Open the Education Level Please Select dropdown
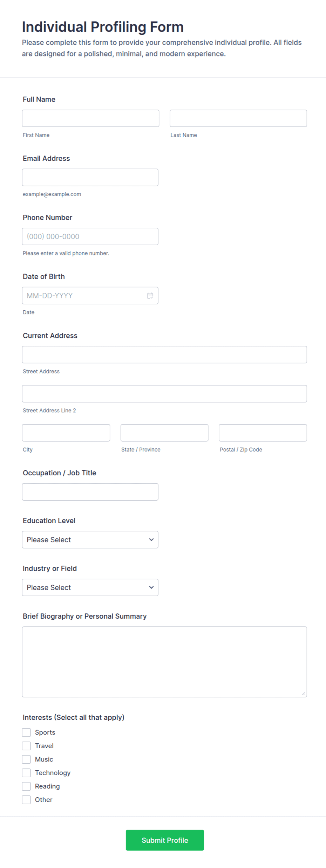The width and height of the screenshot is (326, 868). [90, 540]
